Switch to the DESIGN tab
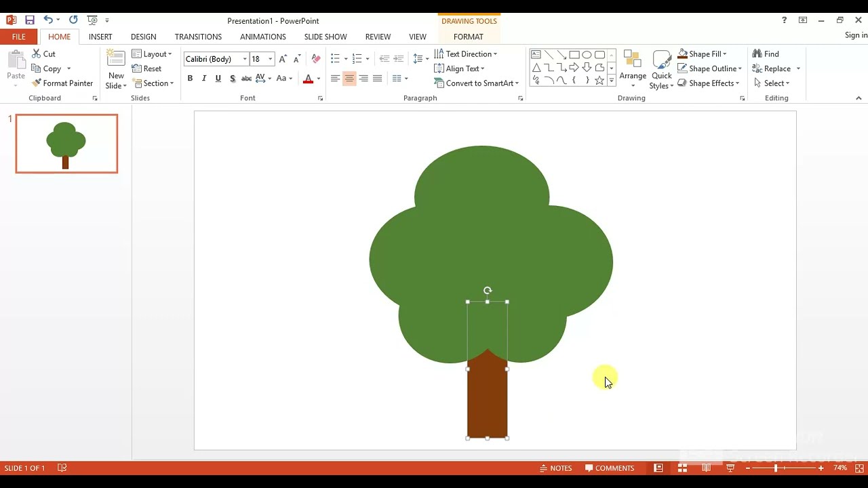The height and width of the screenshot is (488, 868). click(x=143, y=37)
